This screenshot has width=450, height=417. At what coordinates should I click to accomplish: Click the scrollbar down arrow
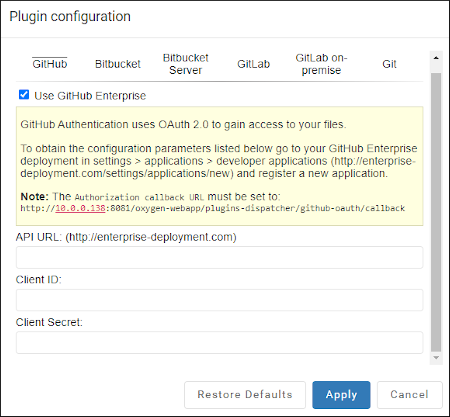(x=436, y=358)
